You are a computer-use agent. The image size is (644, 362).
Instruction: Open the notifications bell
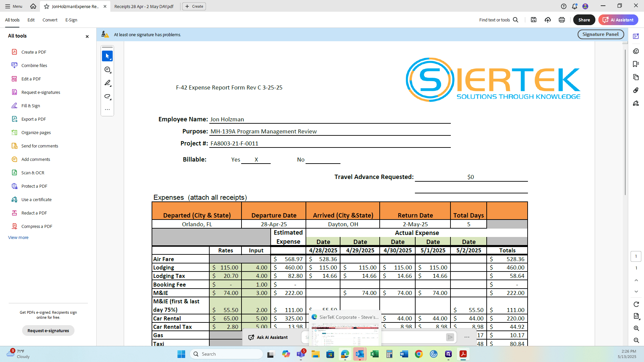[x=575, y=6]
